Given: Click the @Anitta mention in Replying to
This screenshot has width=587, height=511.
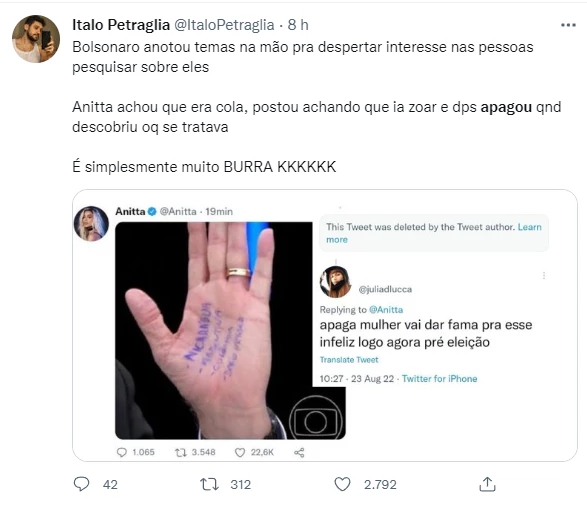Looking at the screenshot, I should click(386, 310).
